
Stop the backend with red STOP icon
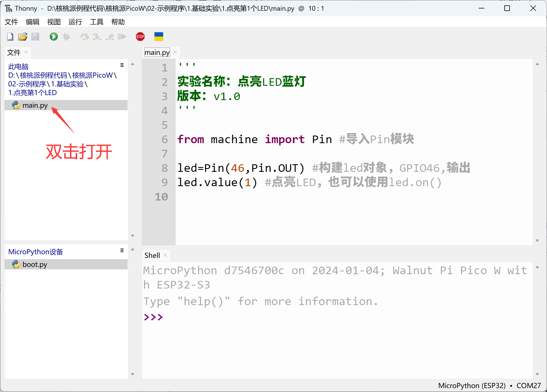140,37
